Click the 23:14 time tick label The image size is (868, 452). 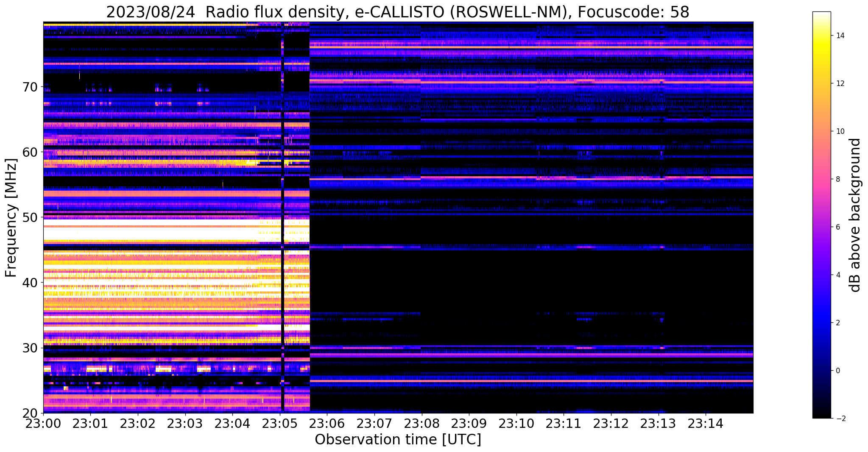(706, 424)
